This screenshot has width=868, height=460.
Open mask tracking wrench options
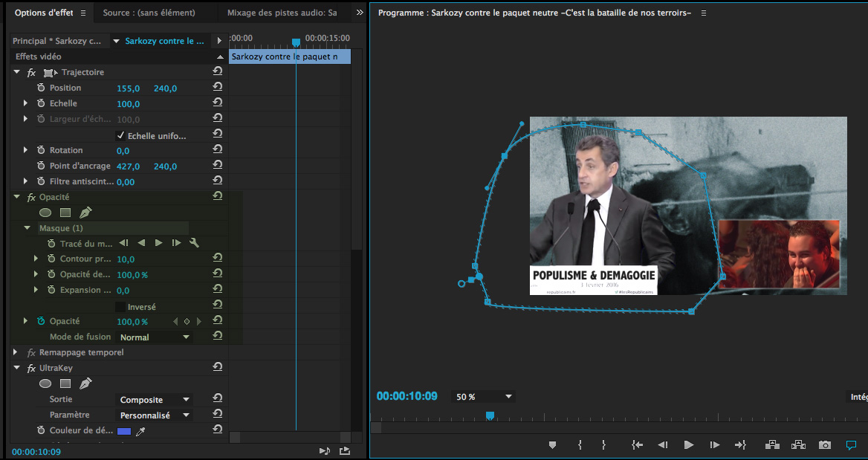[195, 243]
